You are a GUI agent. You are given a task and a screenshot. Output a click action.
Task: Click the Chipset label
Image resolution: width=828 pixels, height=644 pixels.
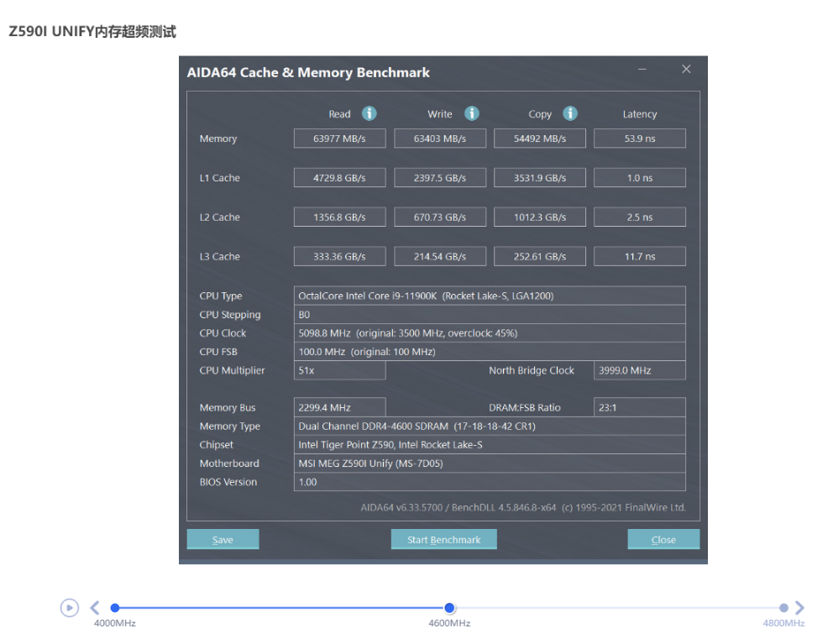pos(216,445)
